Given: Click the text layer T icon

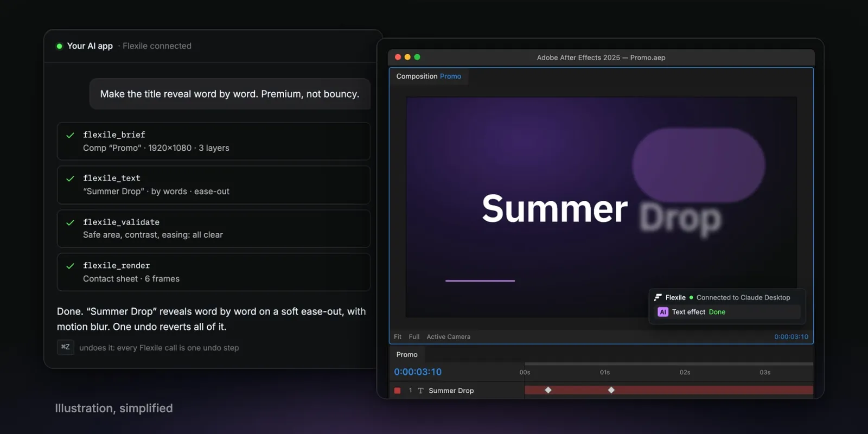Looking at the screenshot, I should (420, 391).
